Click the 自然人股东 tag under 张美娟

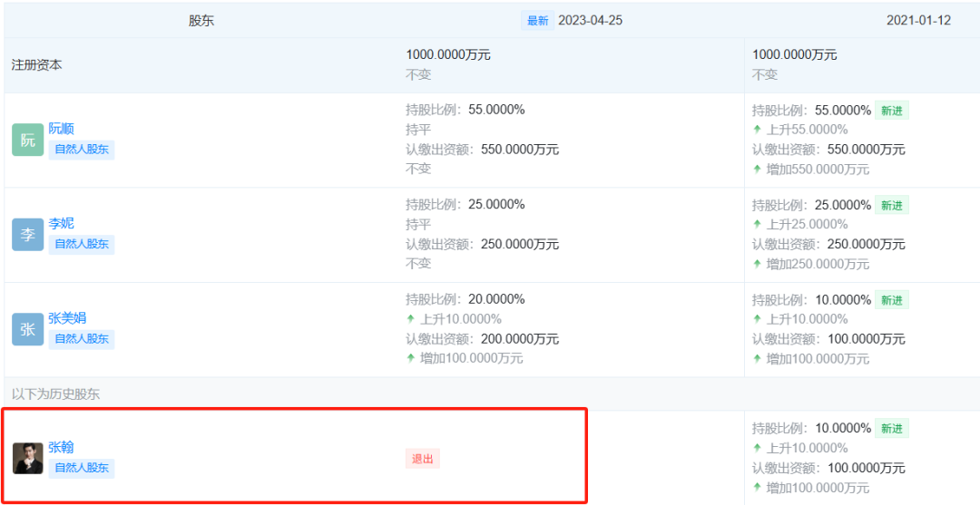[82, 339]
